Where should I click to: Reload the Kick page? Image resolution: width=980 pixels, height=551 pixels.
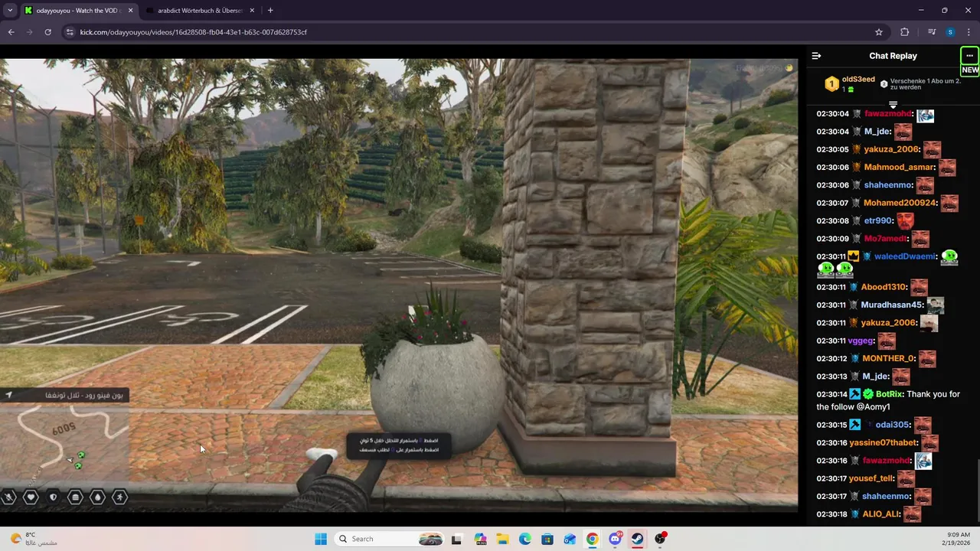[x=47, y=32]
